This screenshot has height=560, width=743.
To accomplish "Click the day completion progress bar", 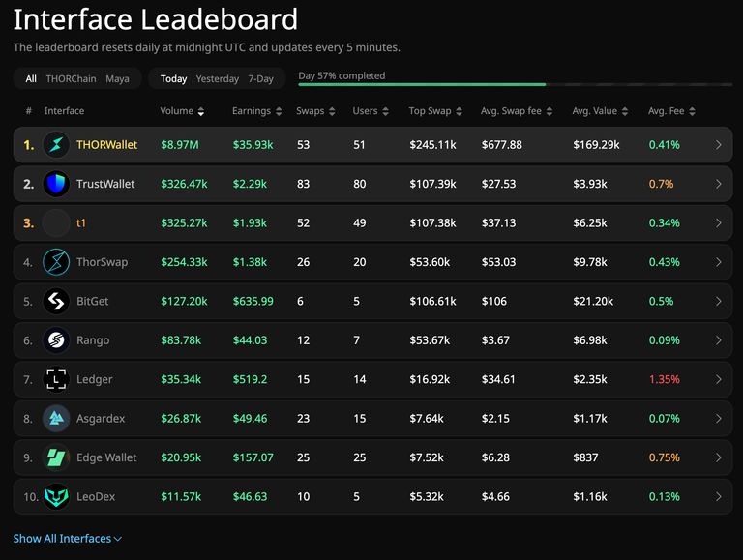I will 515,84.
